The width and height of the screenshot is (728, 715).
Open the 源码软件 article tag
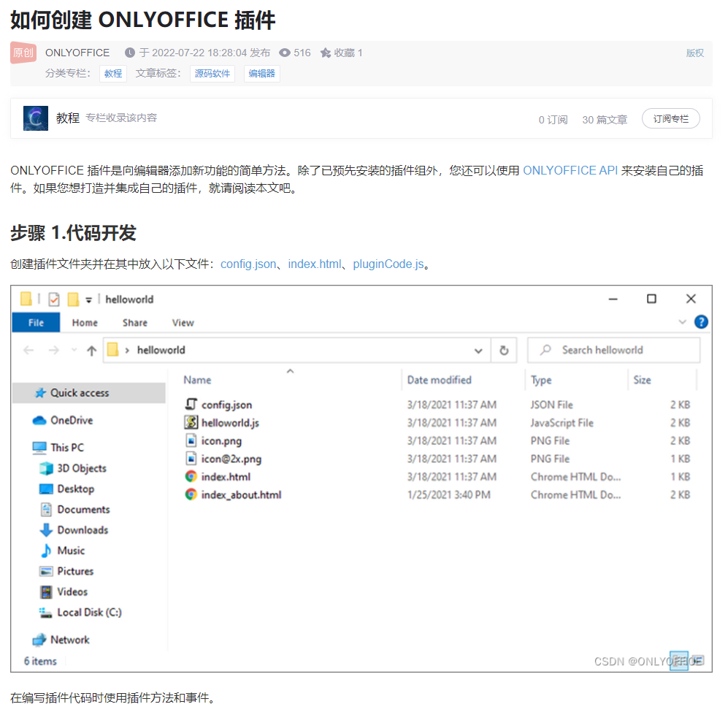pos(212,74)
